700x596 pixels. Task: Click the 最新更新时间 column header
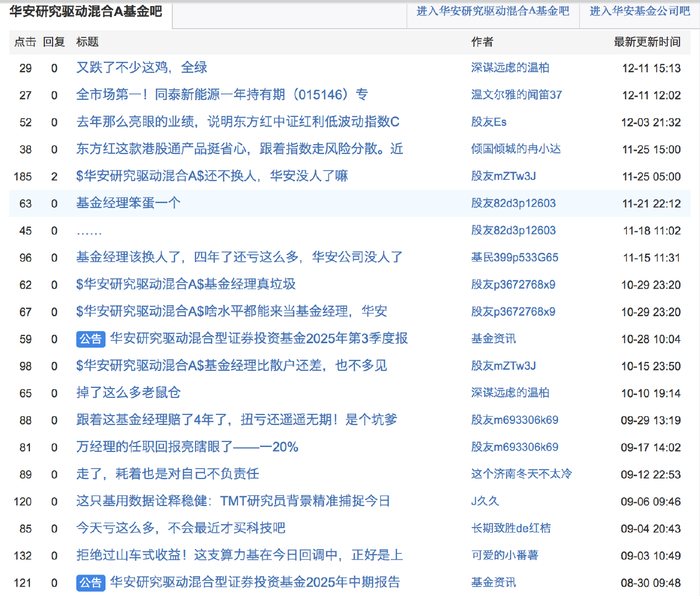(x=647, y=42)
